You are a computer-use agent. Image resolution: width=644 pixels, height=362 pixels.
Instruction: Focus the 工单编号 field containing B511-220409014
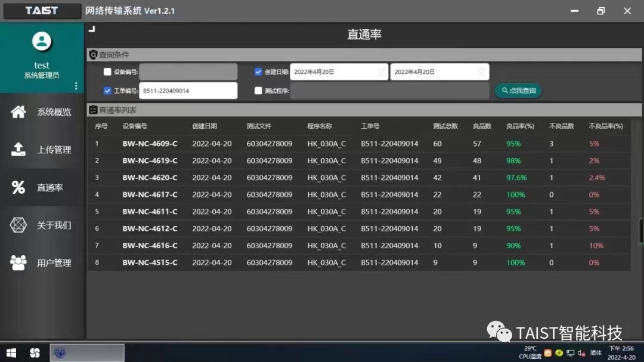tap(188, 91)
